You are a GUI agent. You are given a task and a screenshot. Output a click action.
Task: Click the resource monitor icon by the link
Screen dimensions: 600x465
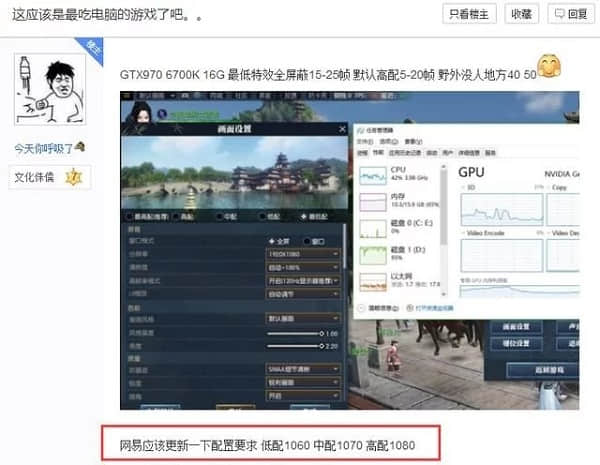[410, 308]
